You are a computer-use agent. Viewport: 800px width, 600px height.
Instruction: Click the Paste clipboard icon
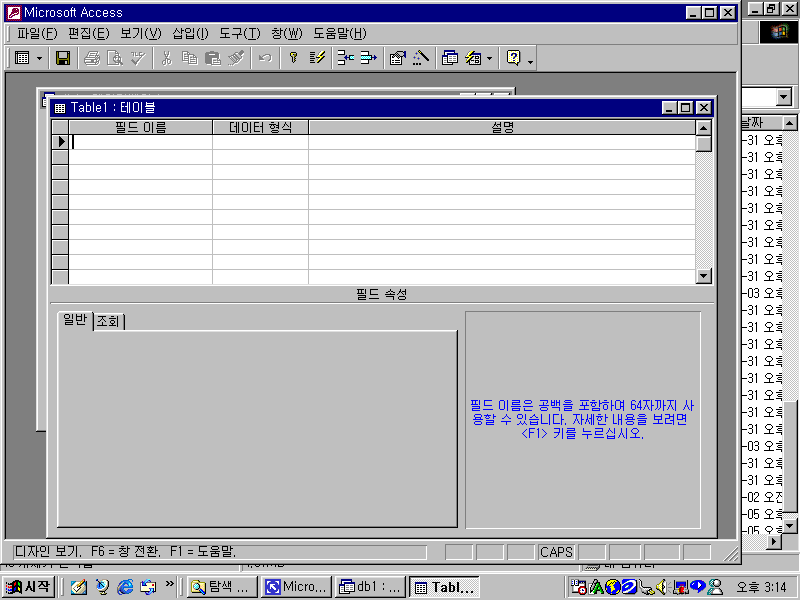[x=212, y=58]
